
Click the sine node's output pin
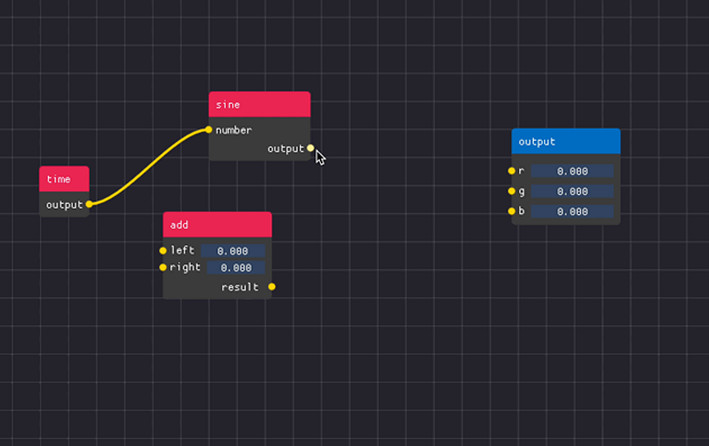310,148
